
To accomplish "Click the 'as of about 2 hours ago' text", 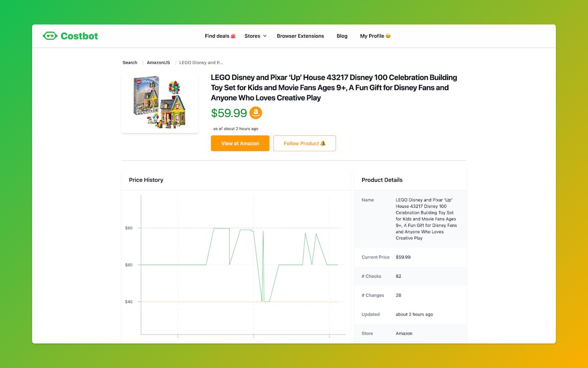I will (x=236, y=129).
